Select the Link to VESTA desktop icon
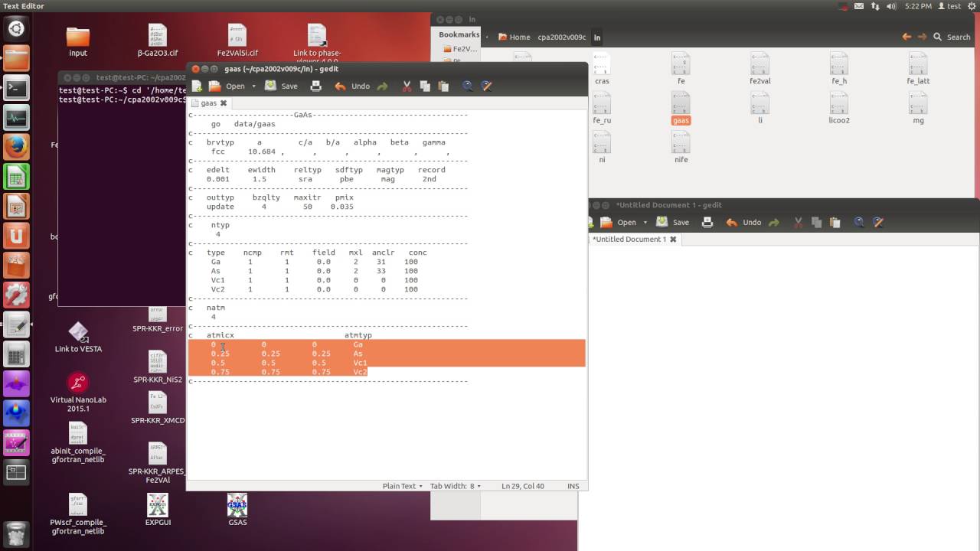Screen dimensions: 980x551 (78, 337)
